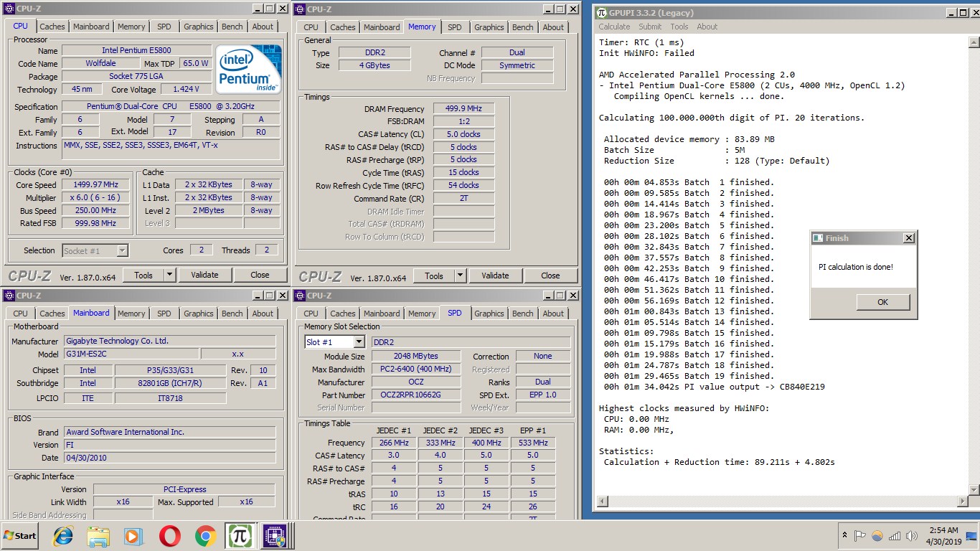Click the CPU-Z chip icon in the taskbar
This screenshot has width=980, height=551.
274,536
